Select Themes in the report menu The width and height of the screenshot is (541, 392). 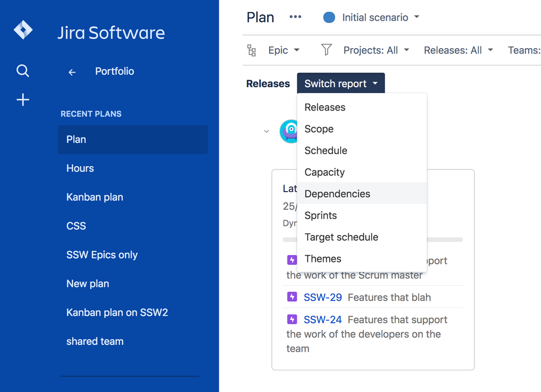pos(362,259)
